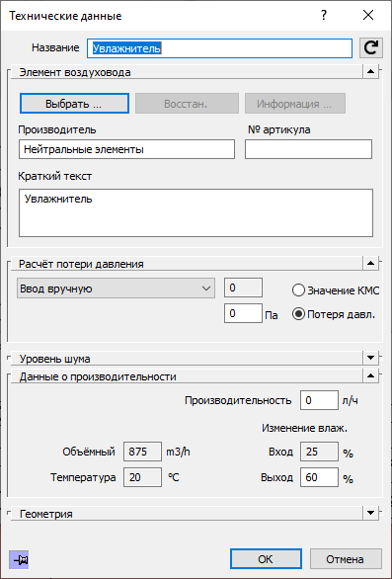
Task: Click the Отмена button
Action: 346,559
